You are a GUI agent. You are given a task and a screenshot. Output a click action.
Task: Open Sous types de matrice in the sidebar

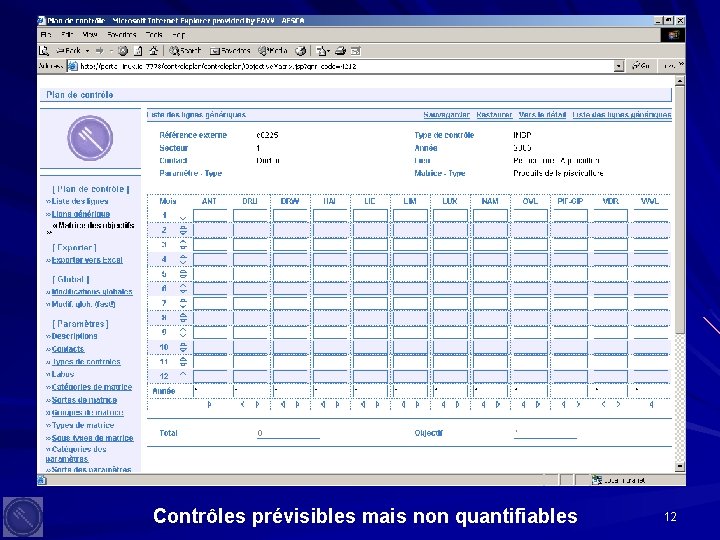[92, 438]
